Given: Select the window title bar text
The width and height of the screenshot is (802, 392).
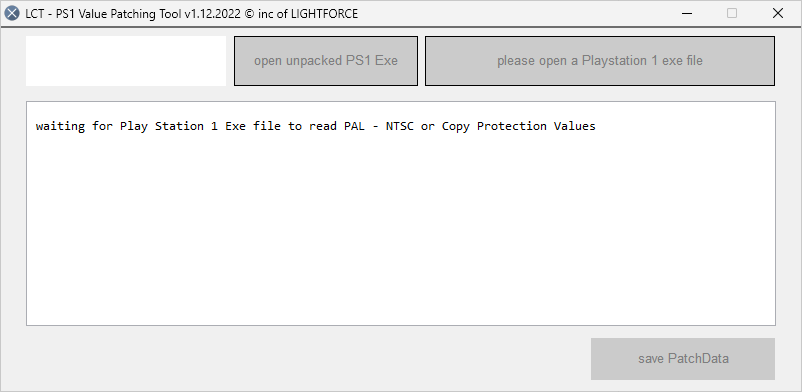Looking at the screenshot, I should [192, 14].
